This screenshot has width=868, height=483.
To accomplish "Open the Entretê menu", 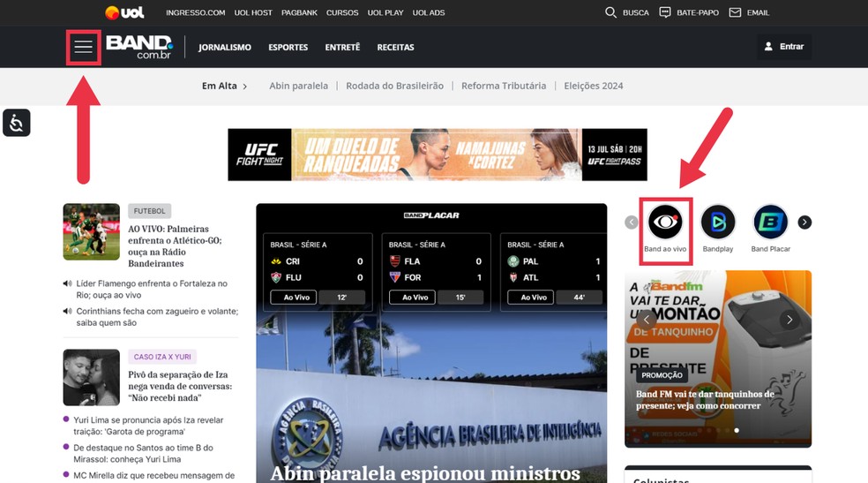I will point(342,47).
